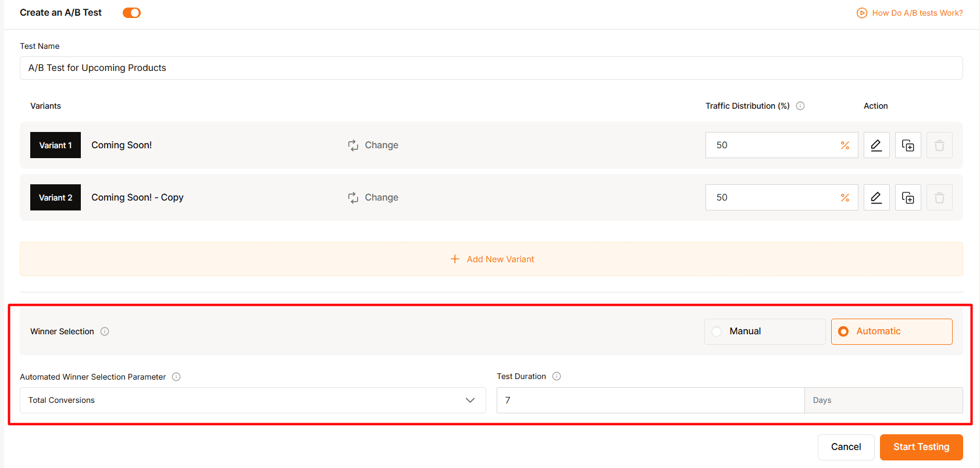Image resolution: width=980 pixels, height=468 pixels.
Task: Open the Total Conversions dropdown
Action: [253, 401]
